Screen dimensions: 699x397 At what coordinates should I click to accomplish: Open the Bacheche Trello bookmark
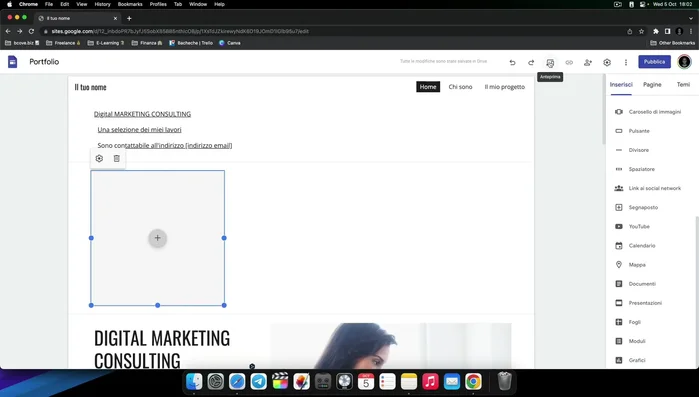pos(191,43)
